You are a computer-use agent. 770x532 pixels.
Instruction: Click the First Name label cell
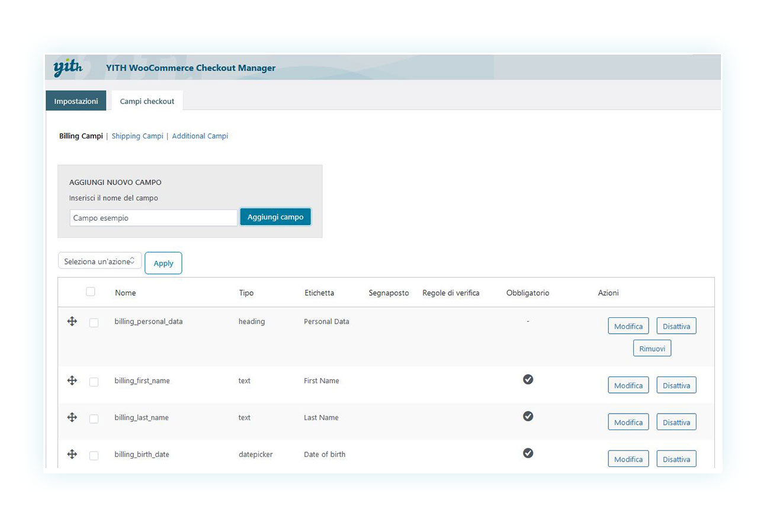coord(322,381)
